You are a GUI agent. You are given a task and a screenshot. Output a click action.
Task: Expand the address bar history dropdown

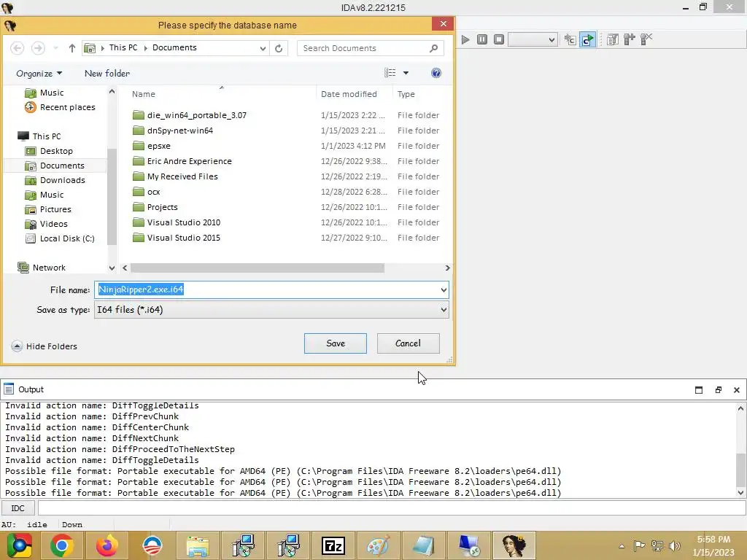[x=263, y=48]
